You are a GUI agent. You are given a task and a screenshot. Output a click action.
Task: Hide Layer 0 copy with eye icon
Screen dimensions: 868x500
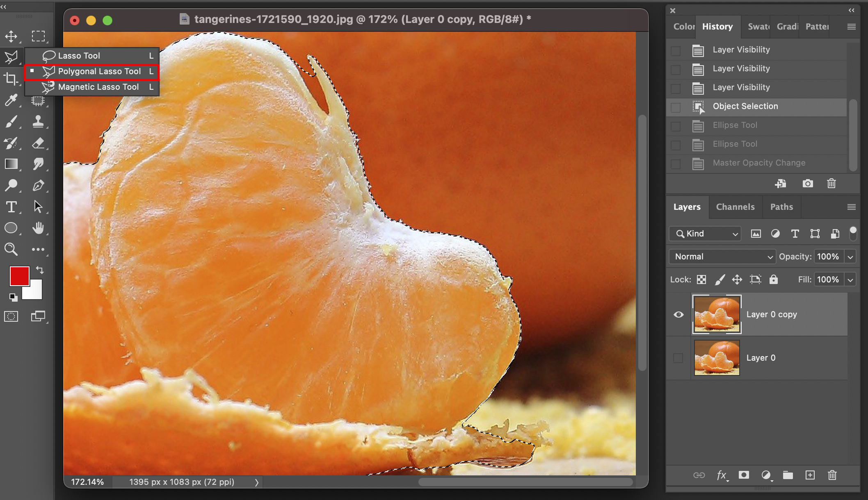click(678, 315)
